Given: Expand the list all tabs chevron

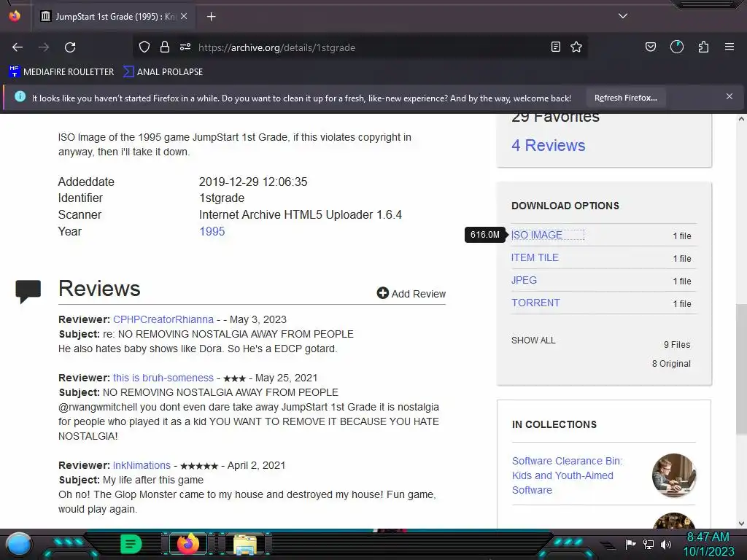Looking at the screenshot, I should (x=623, y=16).
